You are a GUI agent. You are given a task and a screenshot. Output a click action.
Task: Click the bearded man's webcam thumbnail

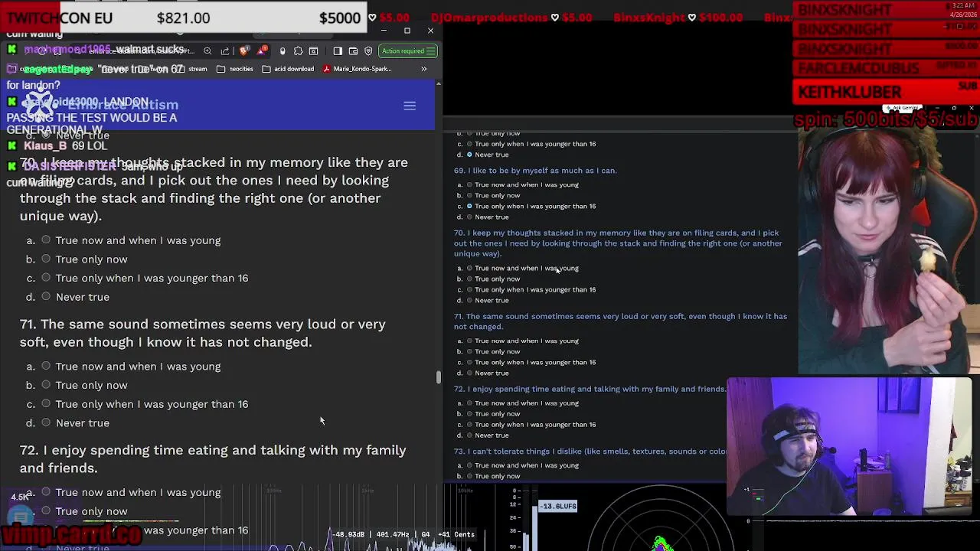(849, 445)
